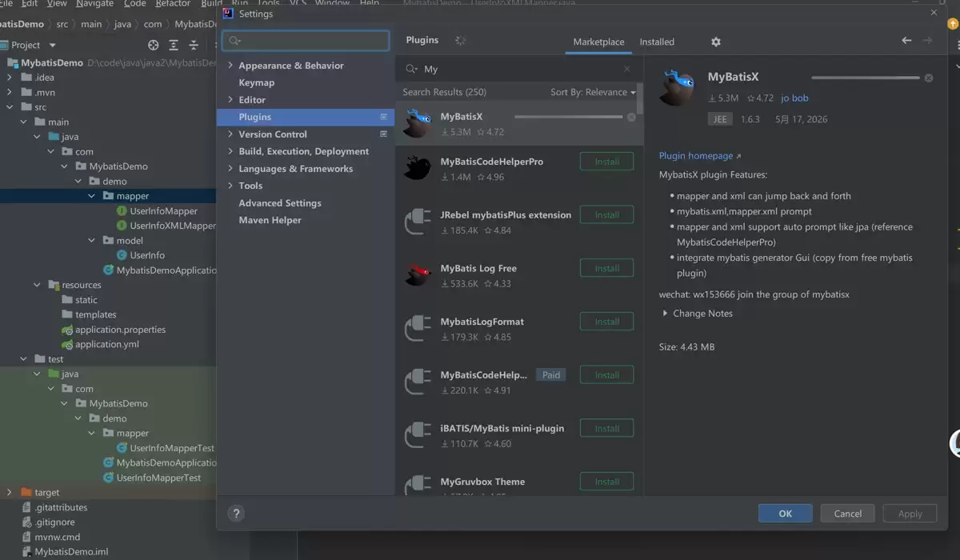Click the OK button
The width and height of the screenshot is (960, 560).
point(786,514)
